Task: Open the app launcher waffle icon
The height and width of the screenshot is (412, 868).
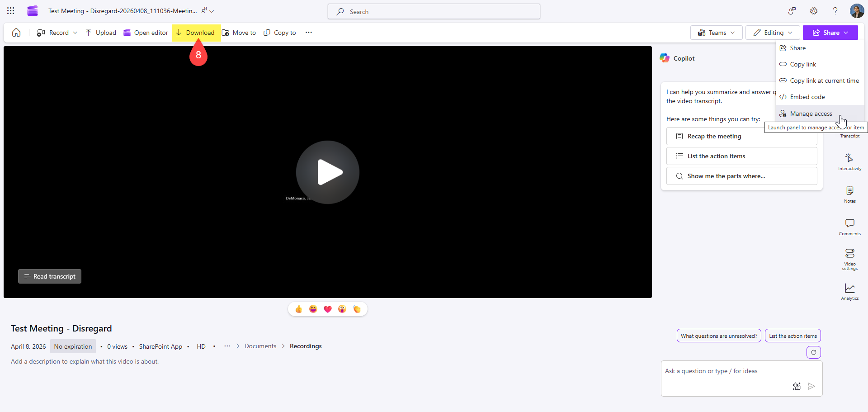Action: [x=11, y=11]
